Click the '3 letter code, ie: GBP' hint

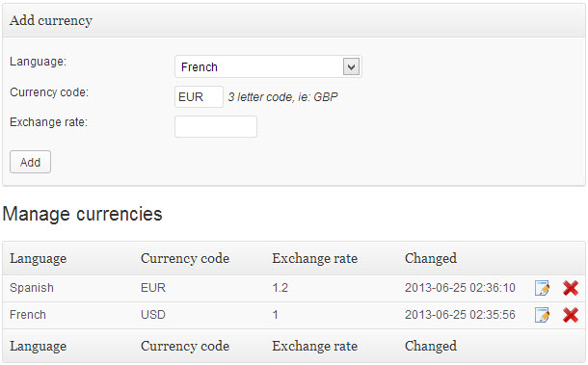click(282, 97)
